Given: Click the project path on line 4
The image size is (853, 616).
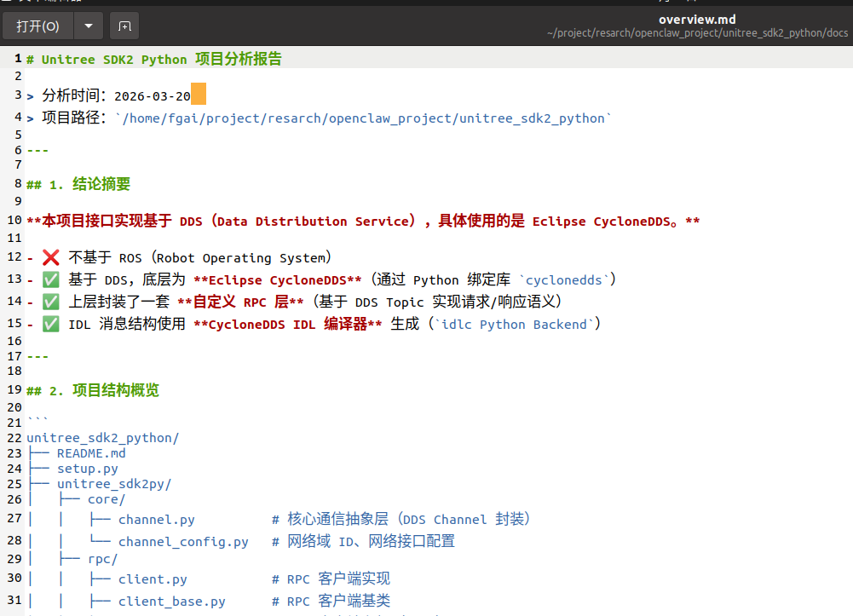Looking at the screenshot, I should pos(363,118).
